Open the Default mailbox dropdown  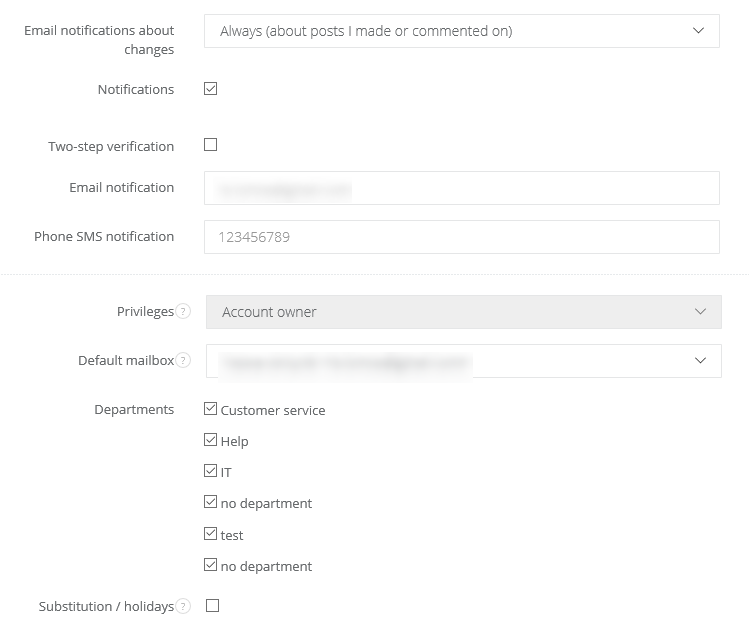click(463, 361)
